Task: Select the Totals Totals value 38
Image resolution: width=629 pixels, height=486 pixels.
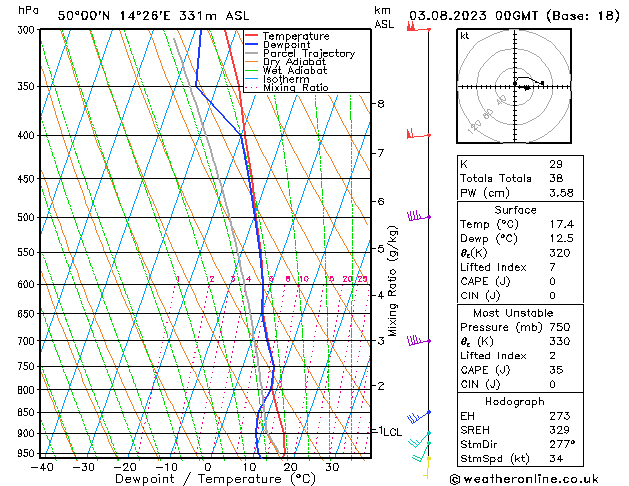Action: point(556,178)
